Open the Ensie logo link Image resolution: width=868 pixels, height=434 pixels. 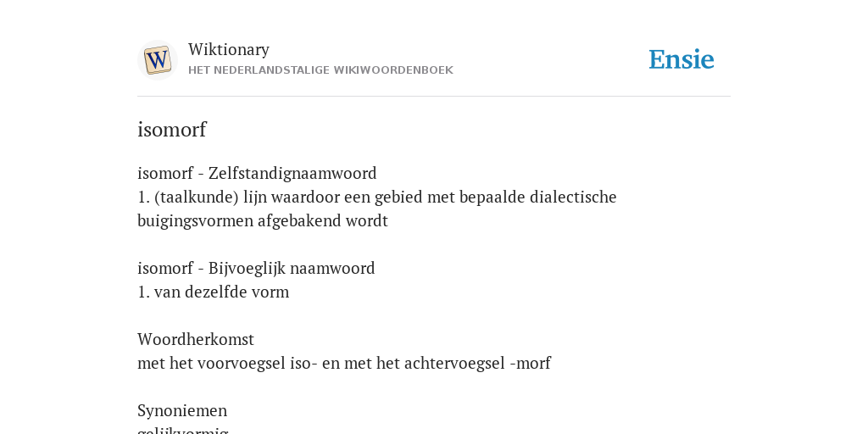click(682, 59)
